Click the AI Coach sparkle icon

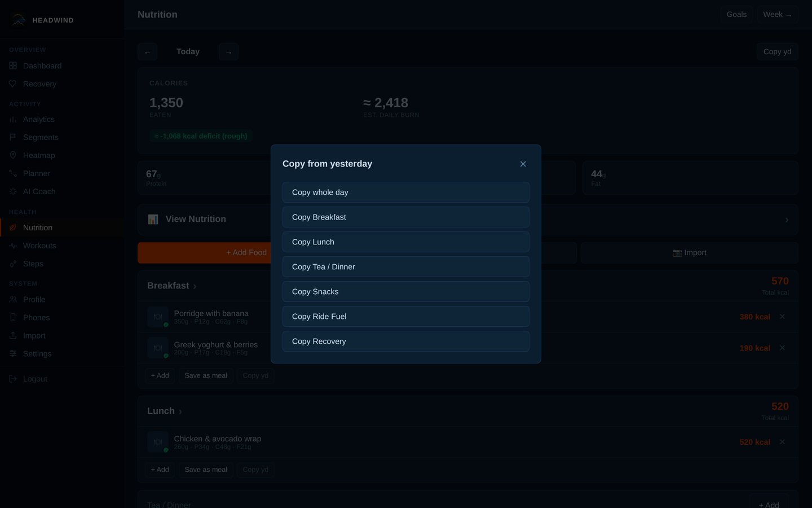[x=13, y=191]
